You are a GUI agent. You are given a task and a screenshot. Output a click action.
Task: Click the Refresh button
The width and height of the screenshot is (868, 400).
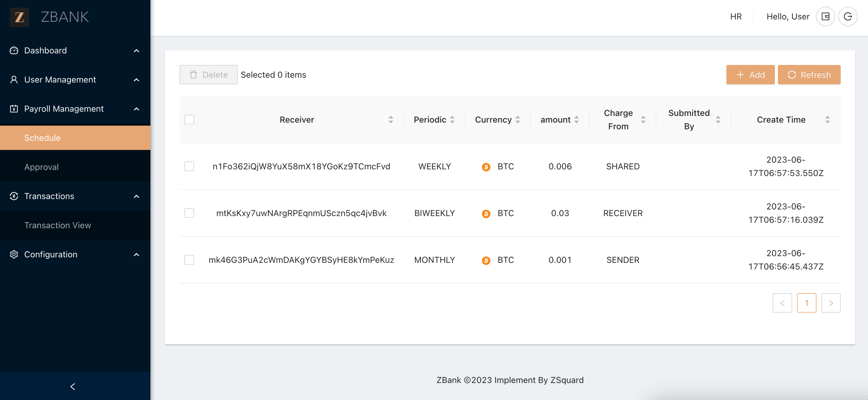809,75
